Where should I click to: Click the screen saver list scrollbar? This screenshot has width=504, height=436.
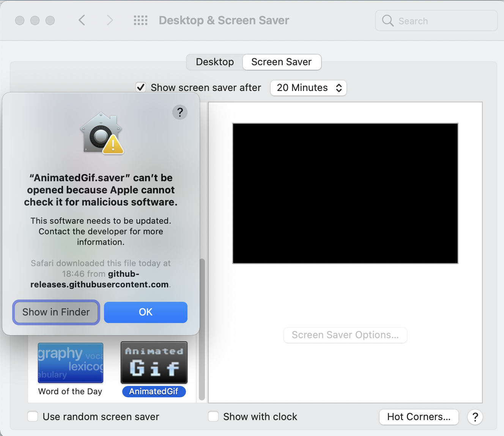click(202, 329)
